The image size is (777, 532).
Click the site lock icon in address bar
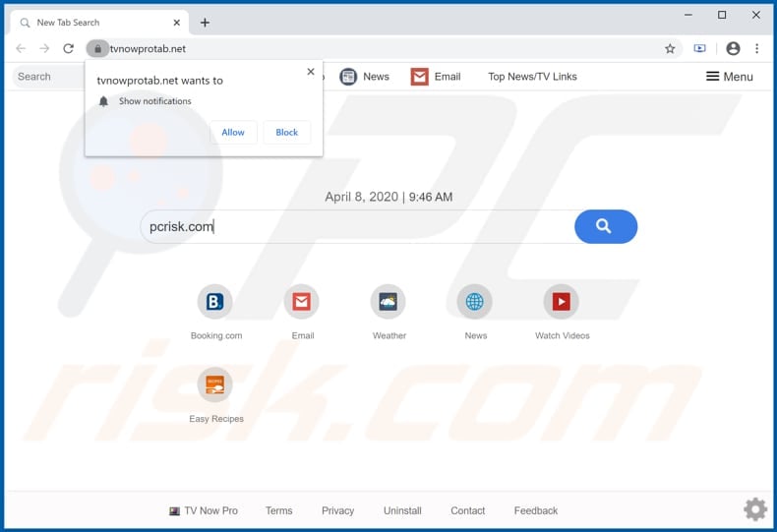(97, 48)
